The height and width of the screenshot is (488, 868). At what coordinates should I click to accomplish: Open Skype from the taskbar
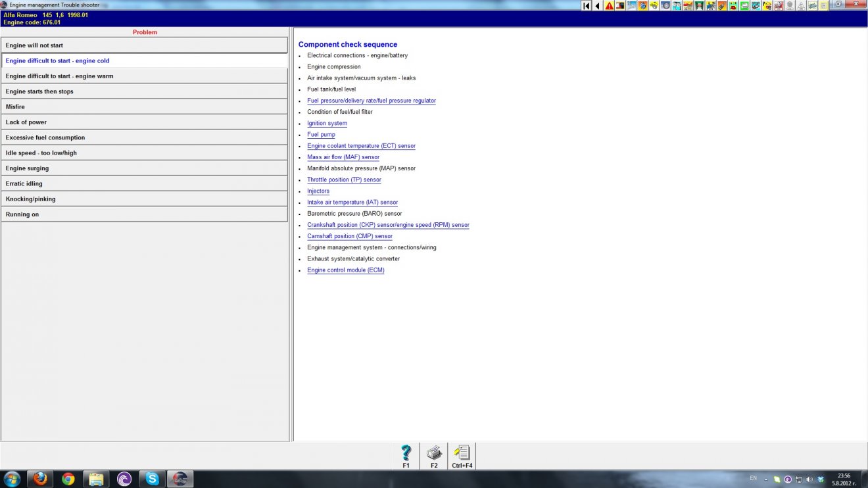tap(153, 479)
